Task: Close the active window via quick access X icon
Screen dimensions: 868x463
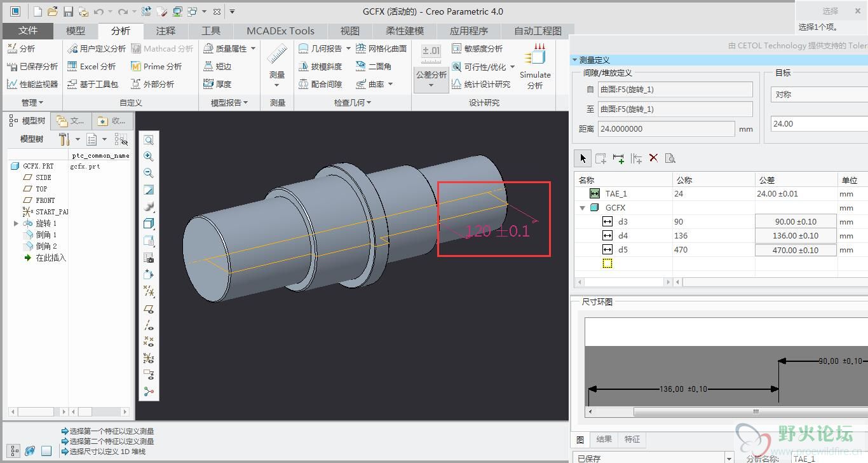Action: (217, 11)
